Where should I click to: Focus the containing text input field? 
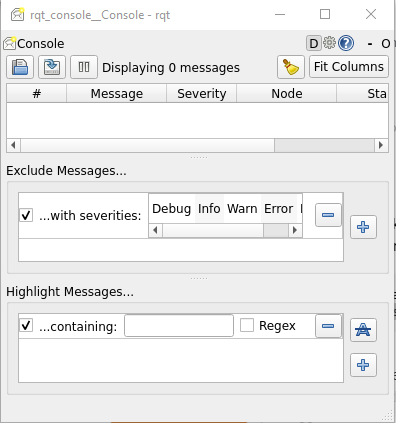pyautogui.click(x=179, y=326)
